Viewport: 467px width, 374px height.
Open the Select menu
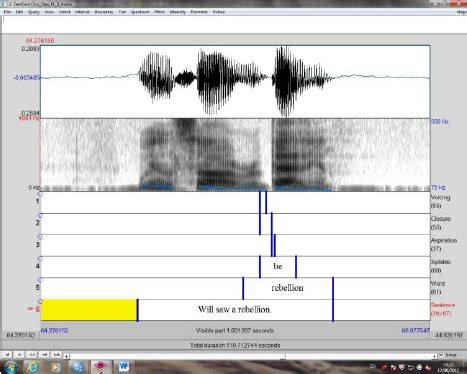tap(65, 12)
